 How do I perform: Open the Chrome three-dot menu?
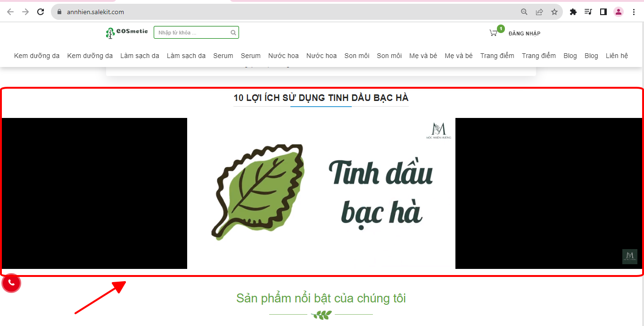[x=634, y=12]
